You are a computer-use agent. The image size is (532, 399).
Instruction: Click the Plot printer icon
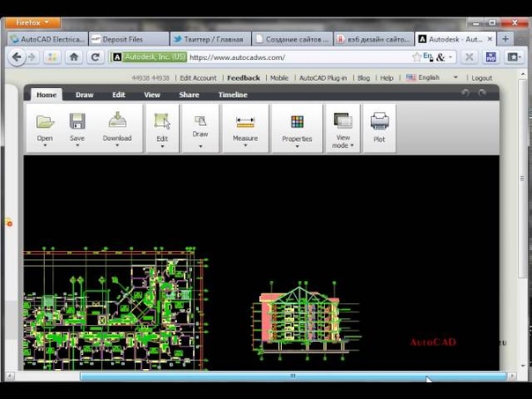380,122
